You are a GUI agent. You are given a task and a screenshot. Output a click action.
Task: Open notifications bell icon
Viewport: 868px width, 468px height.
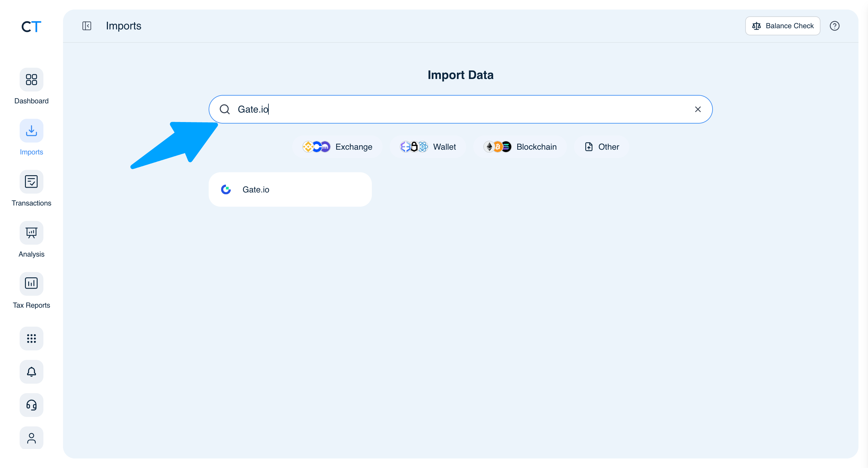coord(31,372)
